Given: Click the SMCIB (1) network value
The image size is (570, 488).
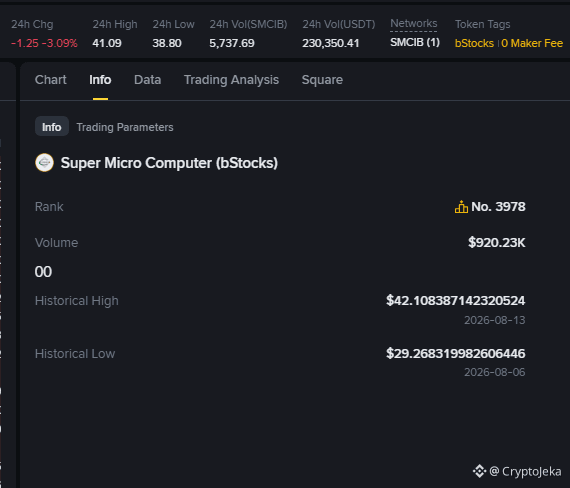Looking at the screenshot, I should 415,43.
